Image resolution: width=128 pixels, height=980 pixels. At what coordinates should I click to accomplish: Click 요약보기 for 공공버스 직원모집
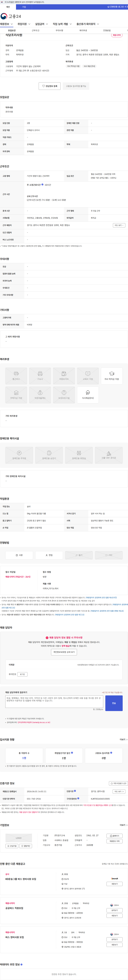[114, 910]
